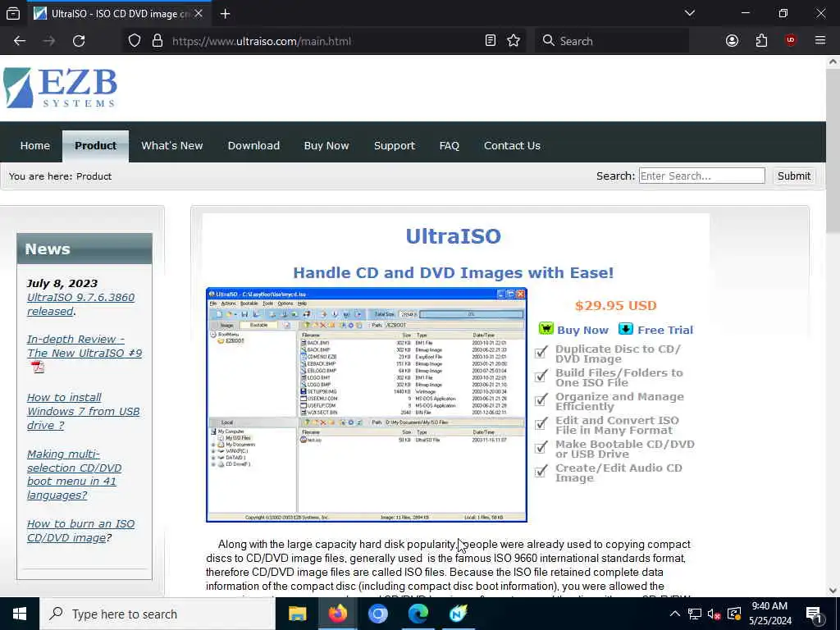Viewport: 840px width, 630px height.
Task: Open the blue circle app in taskbar
Action: pos(377,614)
